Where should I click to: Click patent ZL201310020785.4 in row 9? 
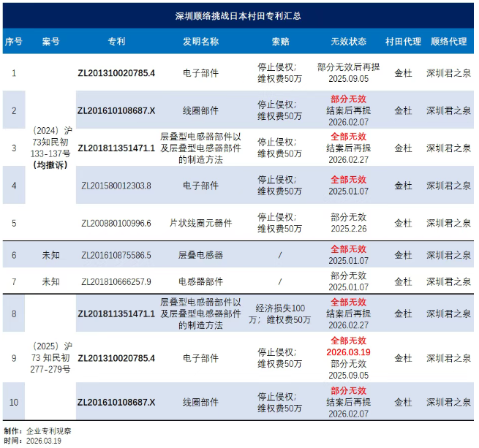[x=116, y=358]
